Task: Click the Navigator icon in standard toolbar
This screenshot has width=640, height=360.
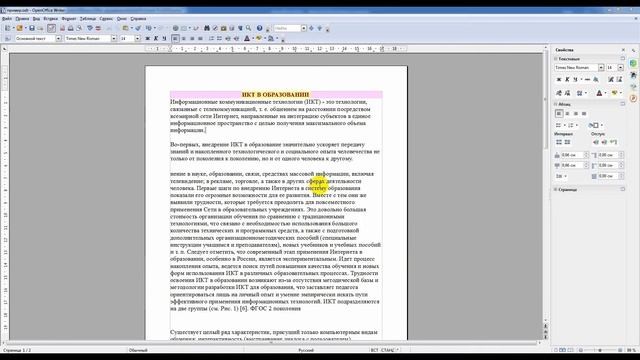Action: point(215,28)
